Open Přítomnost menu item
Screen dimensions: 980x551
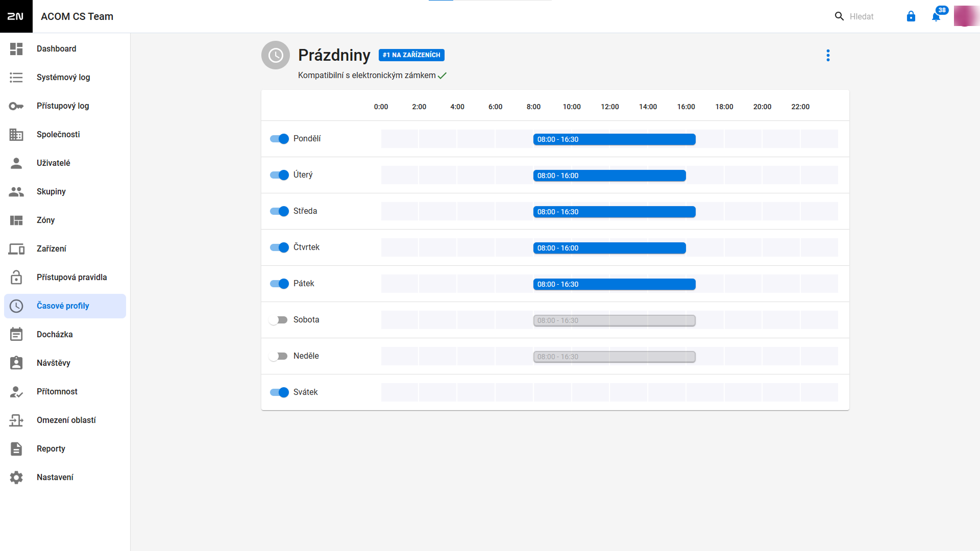point(65,392)
